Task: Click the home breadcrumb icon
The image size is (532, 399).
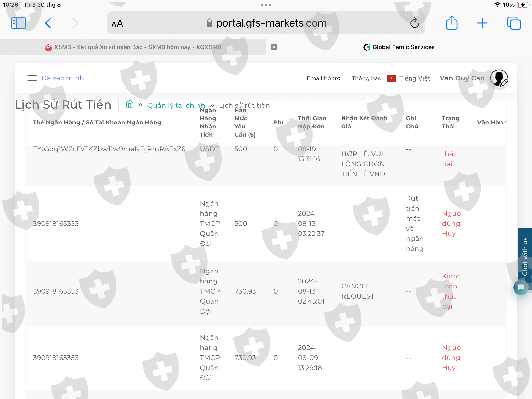Action: [x=130, y=104]
